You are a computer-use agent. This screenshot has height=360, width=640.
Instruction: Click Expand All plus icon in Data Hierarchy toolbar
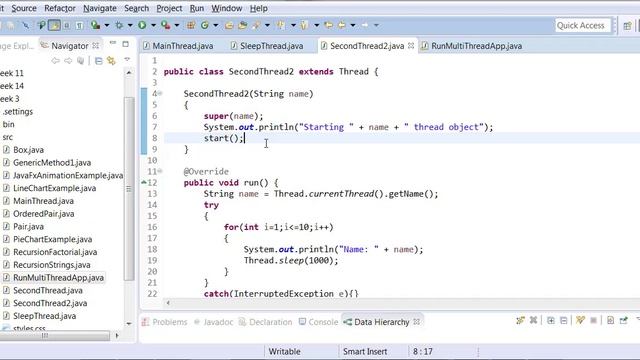[551, 321]
